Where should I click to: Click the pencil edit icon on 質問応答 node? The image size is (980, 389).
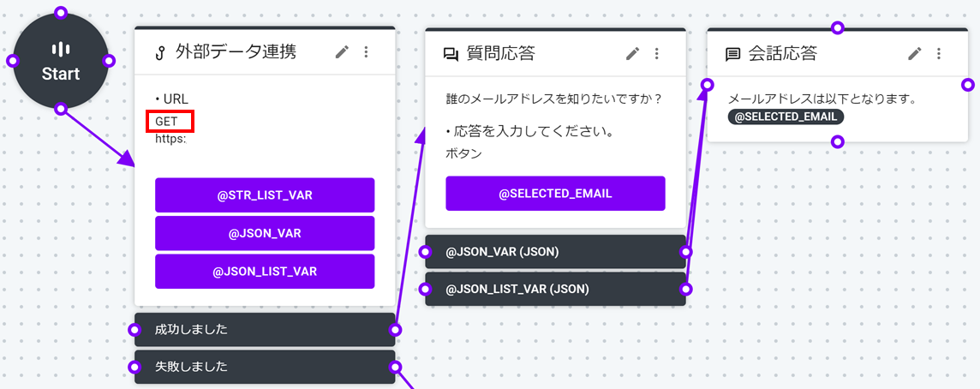(633, 54)
